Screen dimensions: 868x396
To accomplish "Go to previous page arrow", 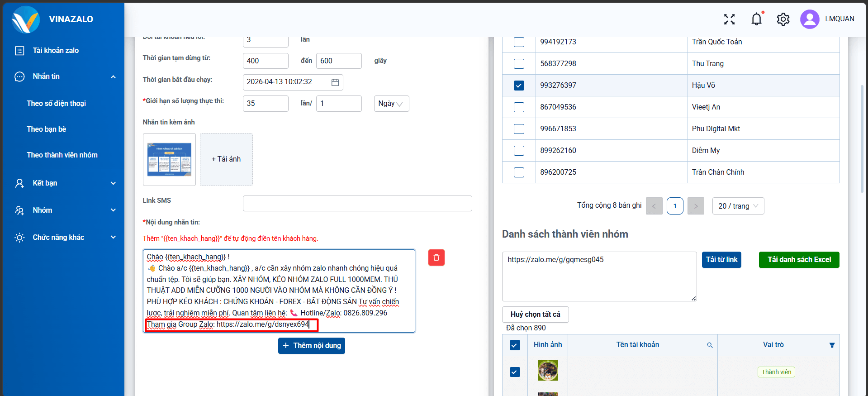I will 654,206.
